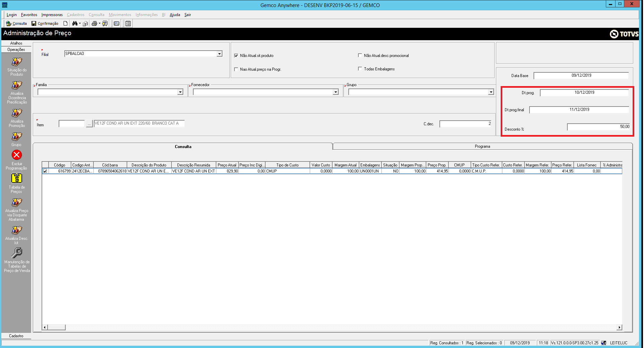Click the Confirmação save button

pyautogui.click(x=45, y=23)
